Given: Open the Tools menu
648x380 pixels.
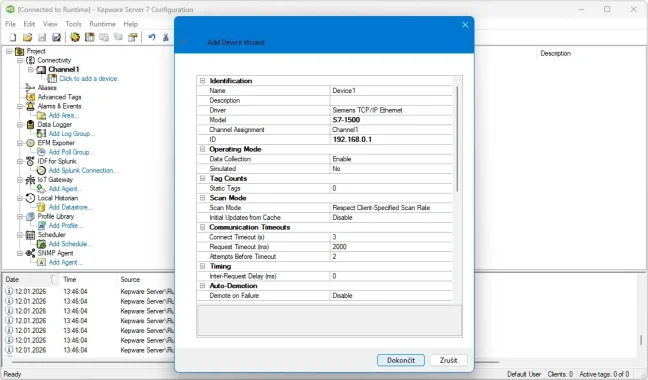Looking at the screenshot, I should pyautogui.click(x=73, y=24).
